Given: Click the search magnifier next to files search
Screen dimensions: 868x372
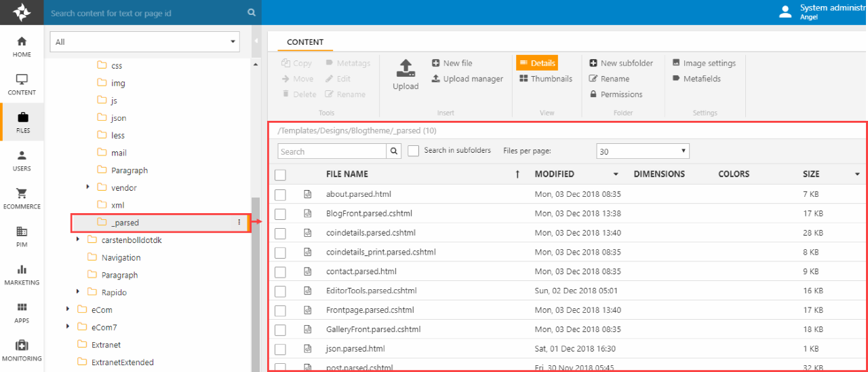Looking at the screenshot, I should 395,151.
